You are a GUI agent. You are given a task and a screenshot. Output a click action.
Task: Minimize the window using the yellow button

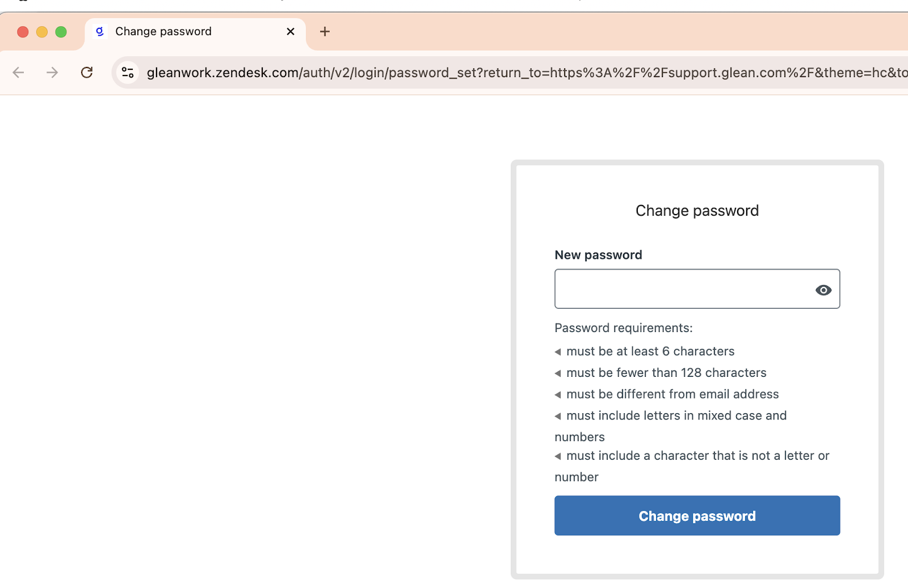point(41,32)
